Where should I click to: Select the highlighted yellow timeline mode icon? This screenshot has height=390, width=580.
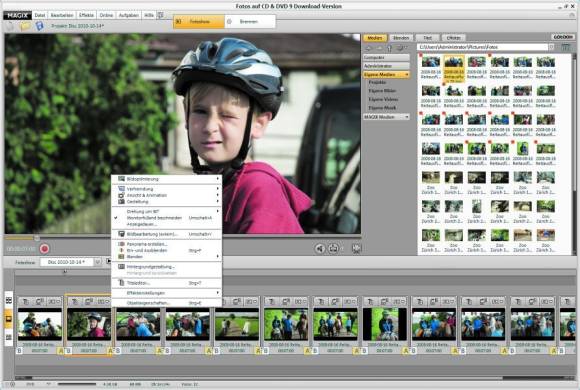9,319
